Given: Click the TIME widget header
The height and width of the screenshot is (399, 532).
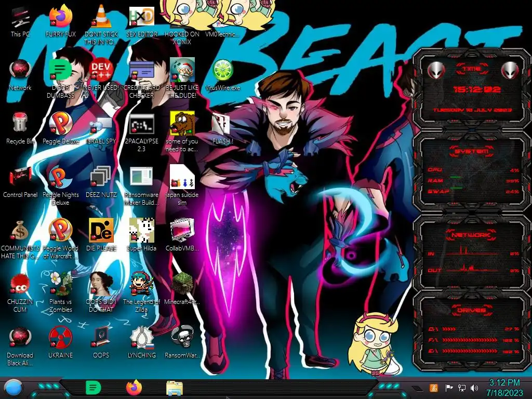Looking at the screenshot, I should [x=472, y=69].
